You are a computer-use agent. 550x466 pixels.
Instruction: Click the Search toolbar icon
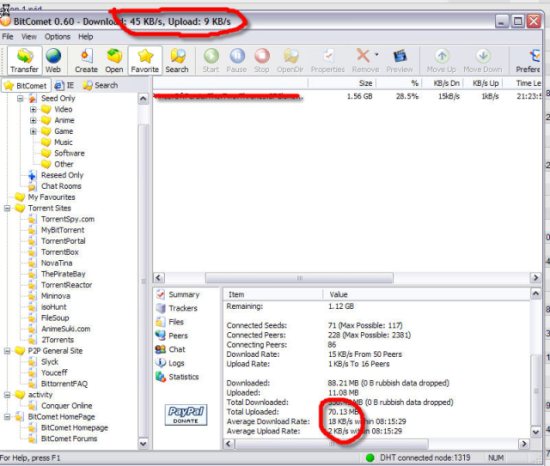tap(177, 60)
